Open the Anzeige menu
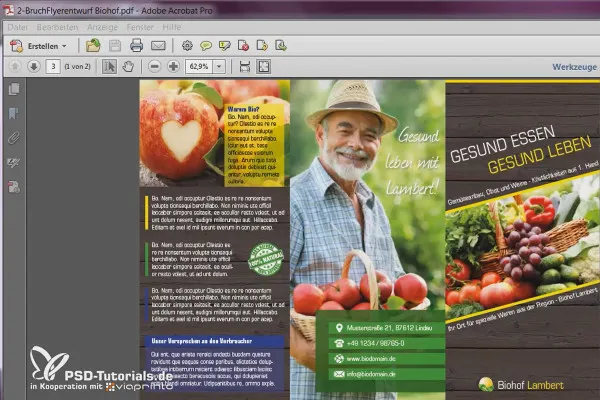The image size is (600, 400). tap(102, 27)
